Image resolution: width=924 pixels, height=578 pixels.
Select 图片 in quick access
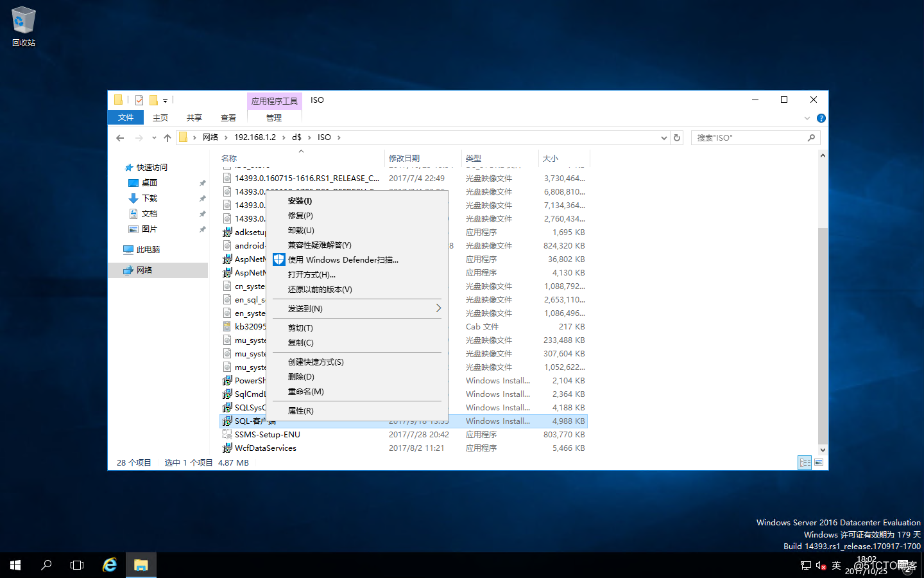tap(150, 229)
